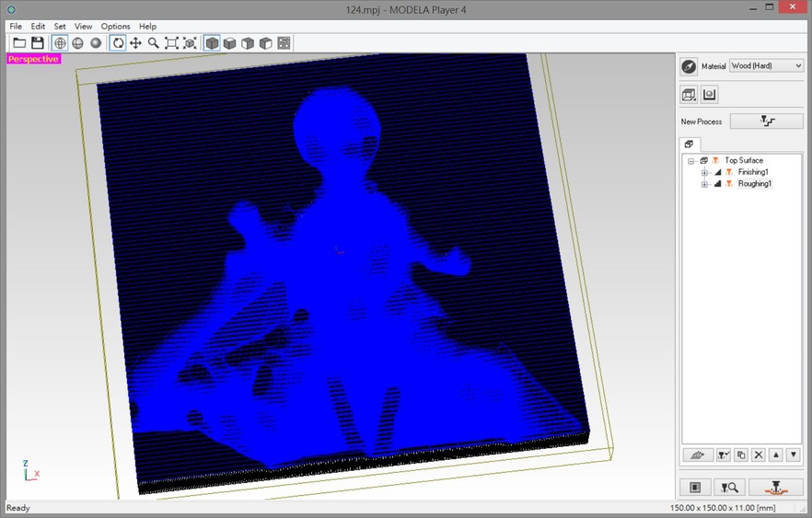
Task: Move the process up with the up arrow
Action: pyautogui.click(x=776, y=455)
